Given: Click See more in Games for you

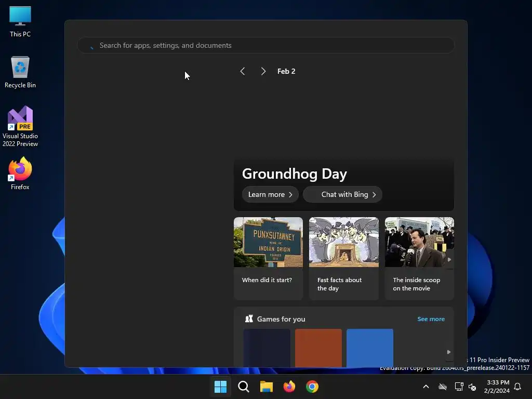Looking at the screenshot, I should 431,319.
